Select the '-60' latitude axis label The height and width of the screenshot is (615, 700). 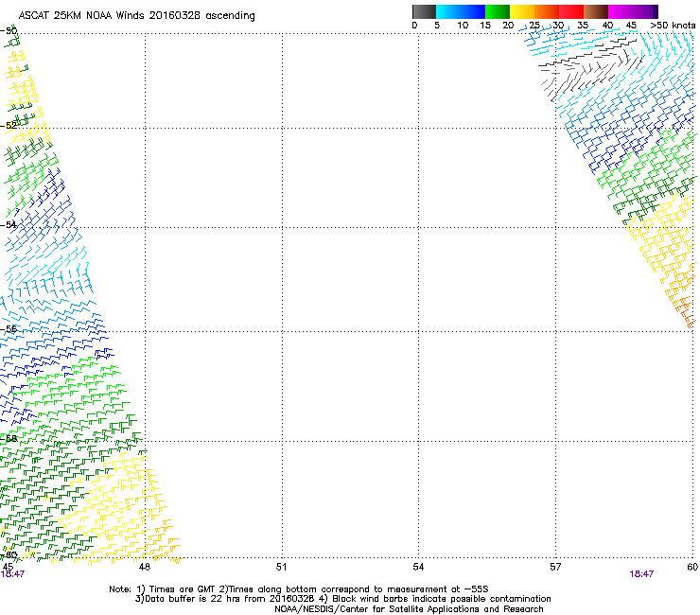(9, 555)
